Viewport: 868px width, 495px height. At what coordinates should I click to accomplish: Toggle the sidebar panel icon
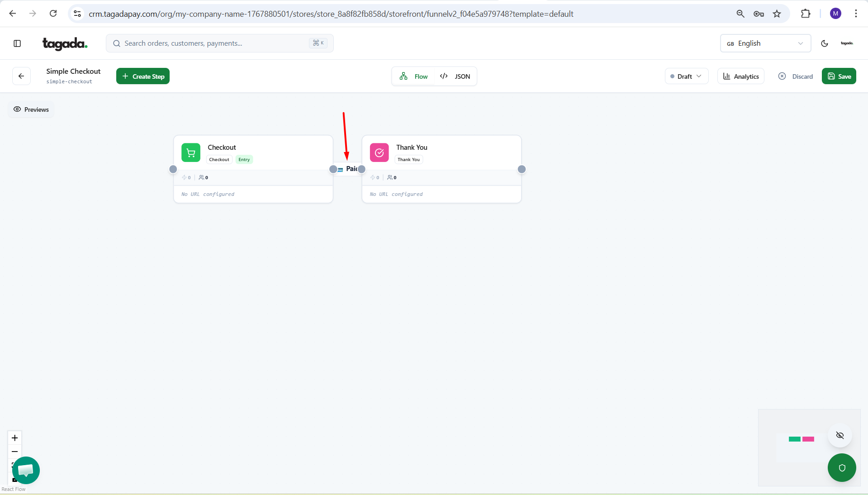pos(17,43)
